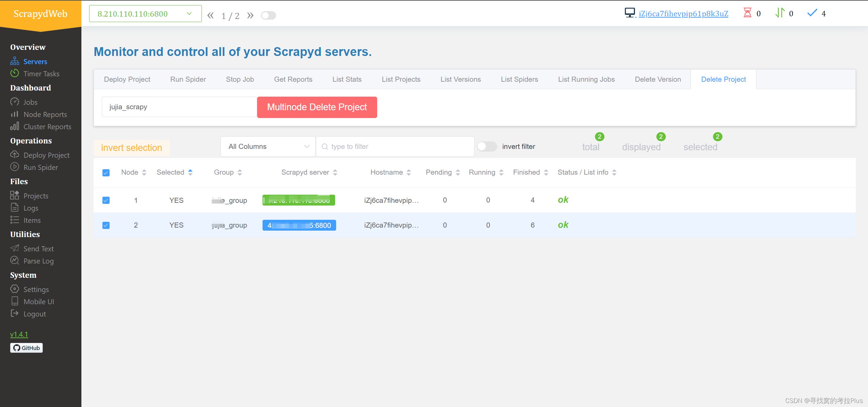This screenshot has width=868, height=407.
Task: Click the finished jobs checkmark icon
Action: tap(812, 13)
